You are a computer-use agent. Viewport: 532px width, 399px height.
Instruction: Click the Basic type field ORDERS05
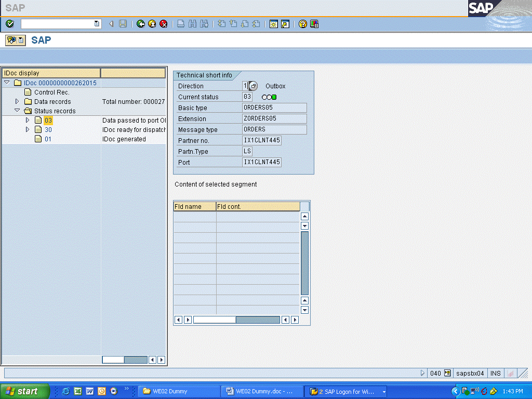pos(274,108)
